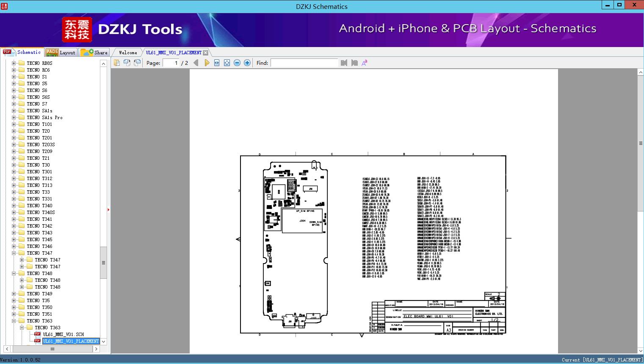Click the tree panel vertical scrollbar thumb
The image size is (644, 364).
103,263
